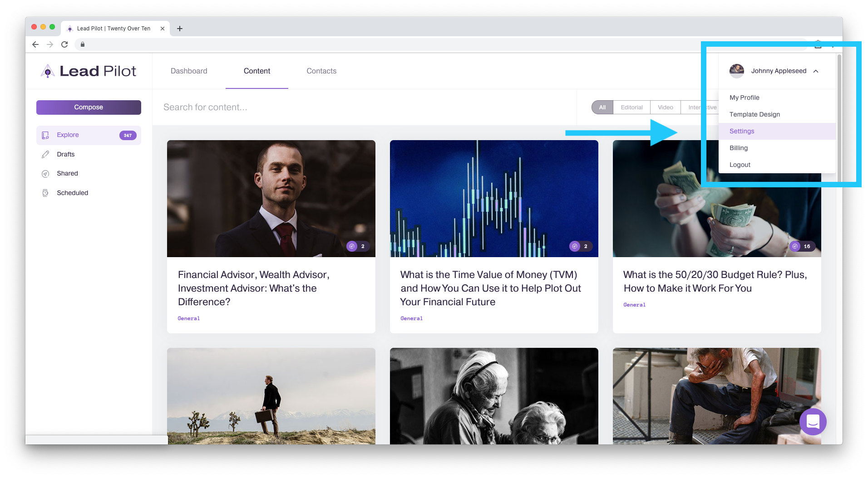The height and width of the screenshot is (478, 868).
Task: Open the Intercom chat bubble icon
Action: 813,421
